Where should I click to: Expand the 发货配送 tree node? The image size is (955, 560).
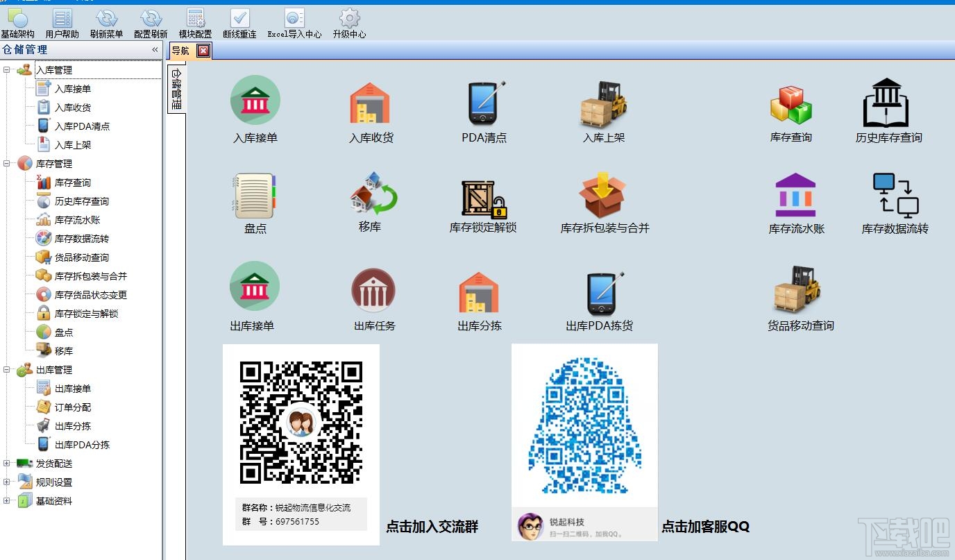7,464
